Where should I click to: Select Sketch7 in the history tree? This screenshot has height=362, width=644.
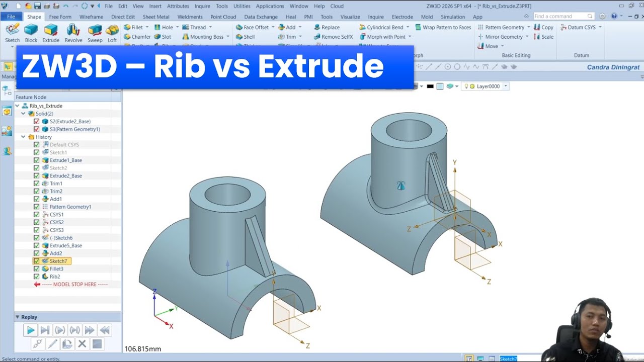52,261
